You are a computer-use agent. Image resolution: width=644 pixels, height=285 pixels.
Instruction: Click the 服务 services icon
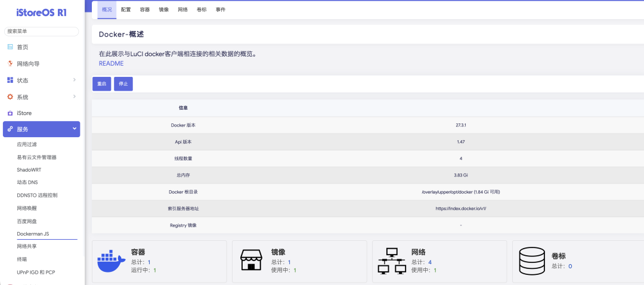coord(10,129)
